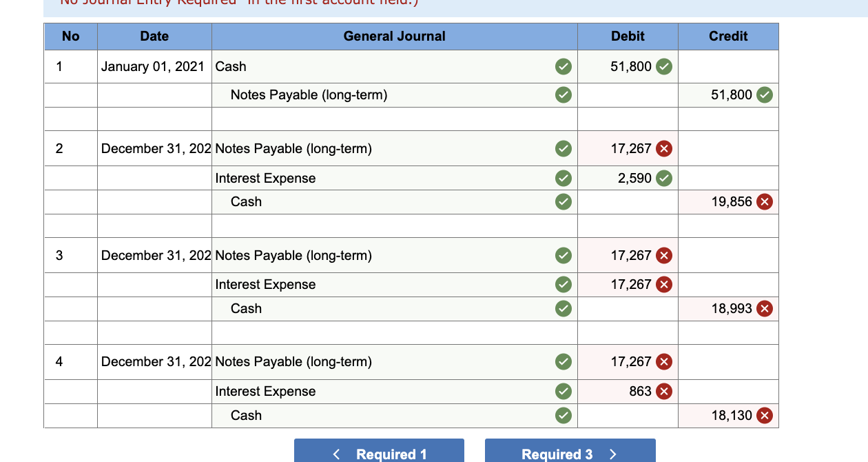Select Notes Payable account field in entry 1
The width and height of the screenshot is (868, 462).
coord(395,95)
